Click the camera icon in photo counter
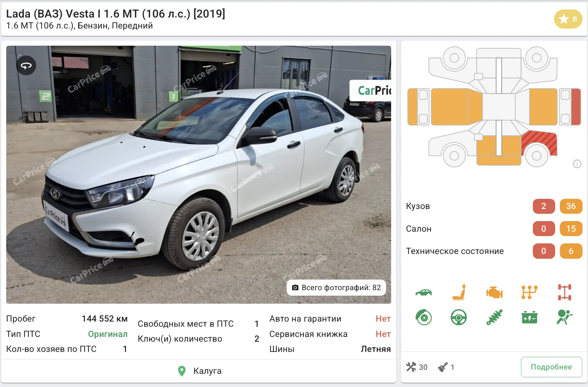This screenshot has width=588, height=387. (x=295, y=288)
